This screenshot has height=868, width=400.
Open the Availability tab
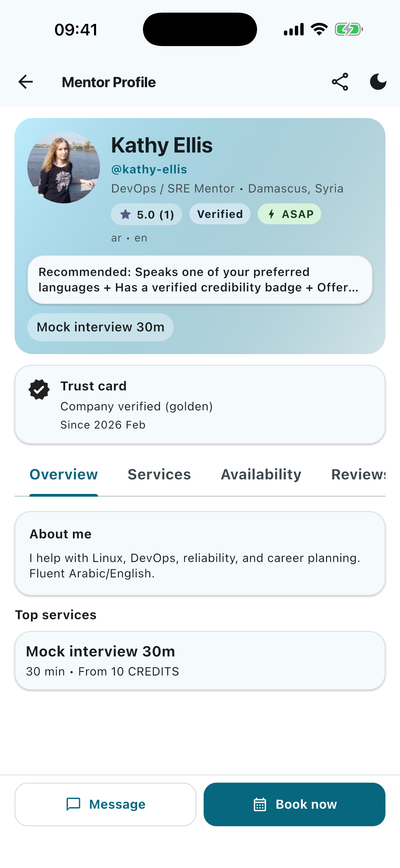click(x=261, y=475)
